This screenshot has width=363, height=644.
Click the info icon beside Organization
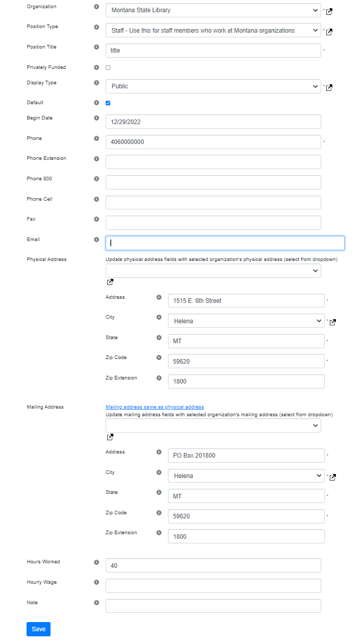pos(96,7)
